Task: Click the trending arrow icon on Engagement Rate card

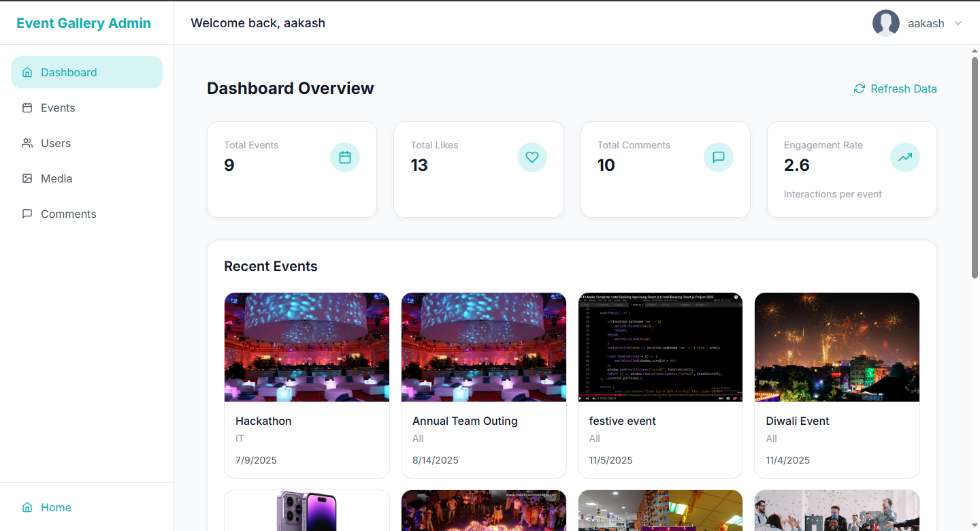Action: 905,157
